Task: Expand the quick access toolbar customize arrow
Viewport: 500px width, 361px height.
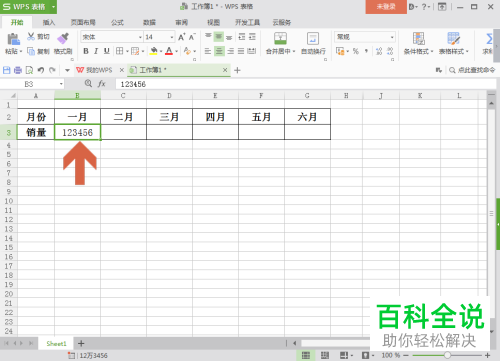Action: point(67,70)
